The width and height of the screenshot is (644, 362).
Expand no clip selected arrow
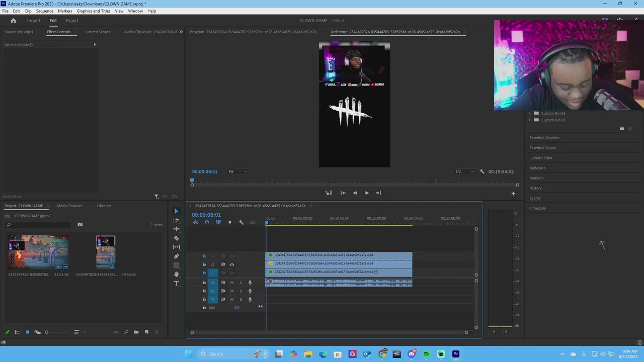coord(95,45)
